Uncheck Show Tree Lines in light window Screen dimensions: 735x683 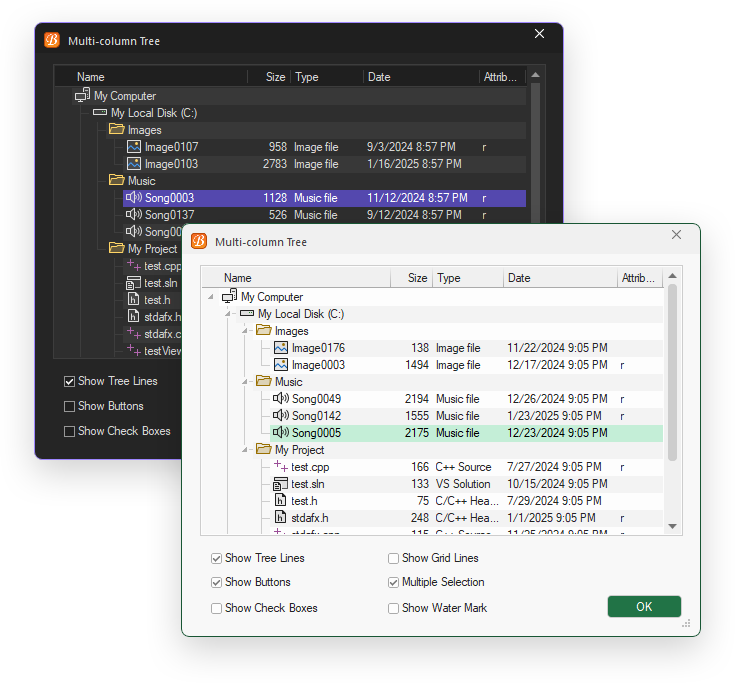point(216,558)
